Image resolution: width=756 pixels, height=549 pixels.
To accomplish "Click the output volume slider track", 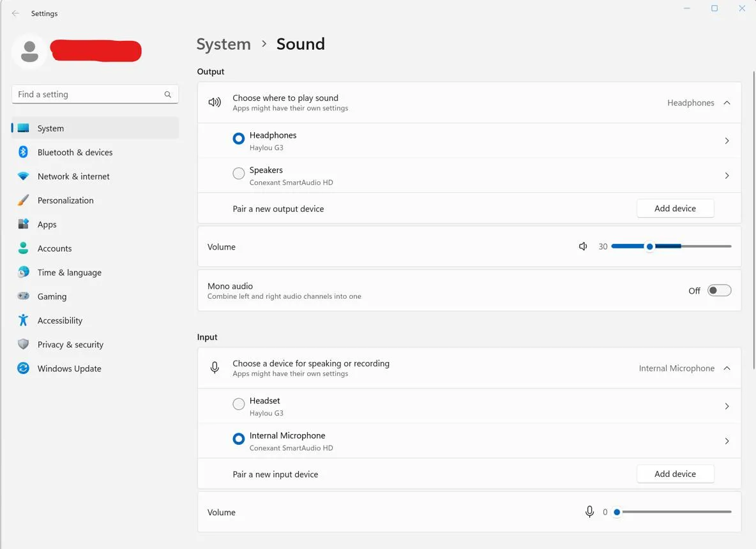I will pos(671,246).
